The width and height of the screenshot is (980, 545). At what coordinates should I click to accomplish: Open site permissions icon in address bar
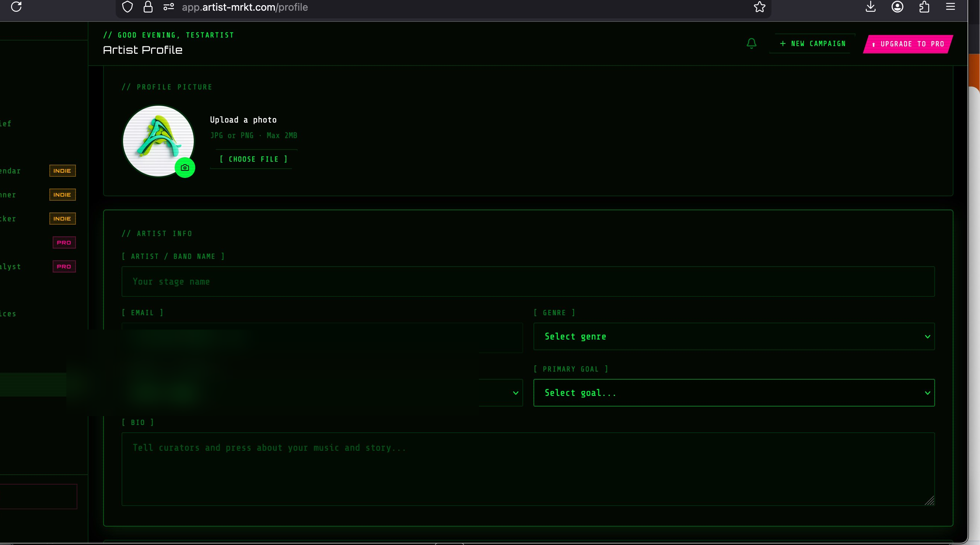tap(168, 7)
